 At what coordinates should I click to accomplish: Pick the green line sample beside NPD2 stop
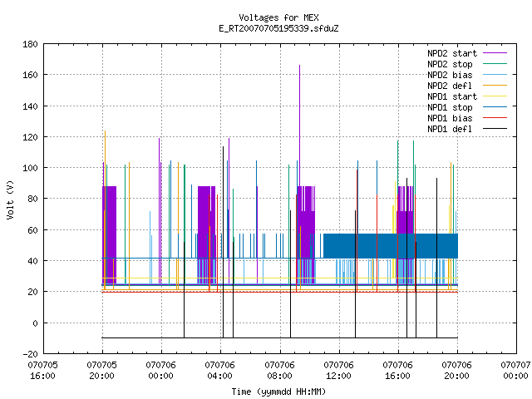point(495,63)
